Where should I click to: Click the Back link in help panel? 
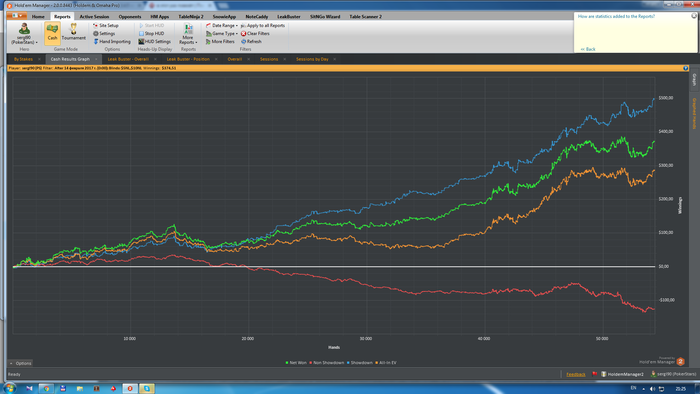[588, 49]
